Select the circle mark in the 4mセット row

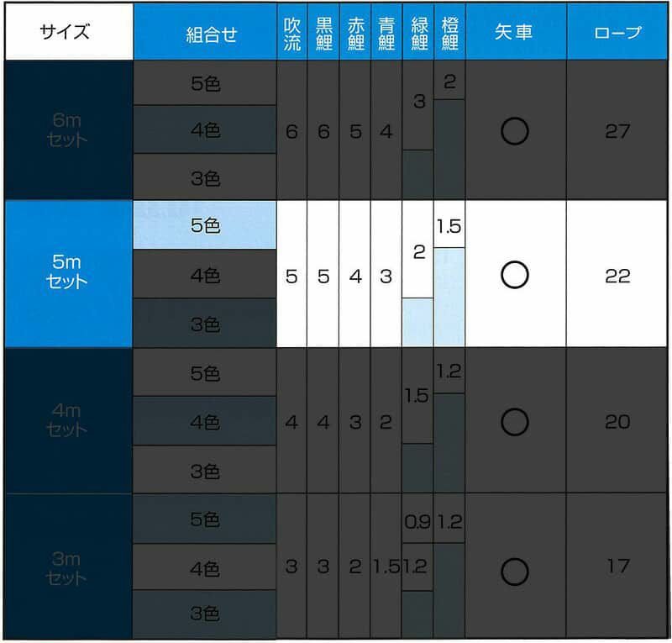click(x=514, y=421)
